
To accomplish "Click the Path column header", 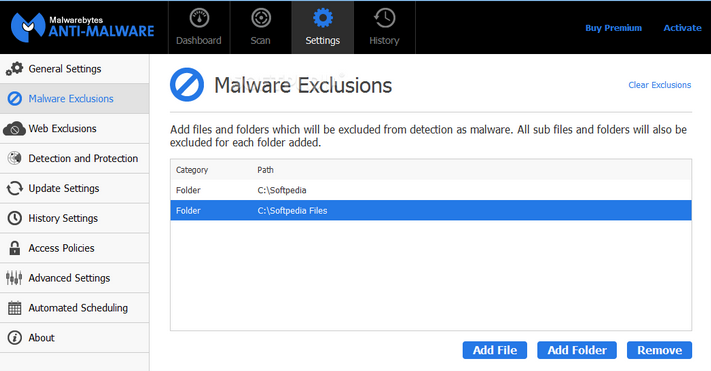I will pyautogui.click(x=265, y=170).
